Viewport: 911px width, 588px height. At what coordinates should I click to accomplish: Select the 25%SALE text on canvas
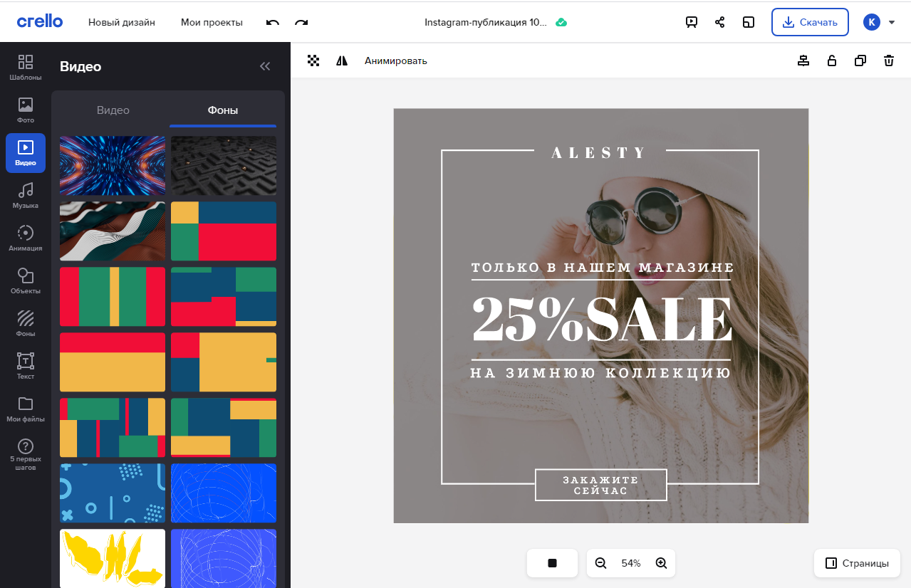[x=602, y=320]
